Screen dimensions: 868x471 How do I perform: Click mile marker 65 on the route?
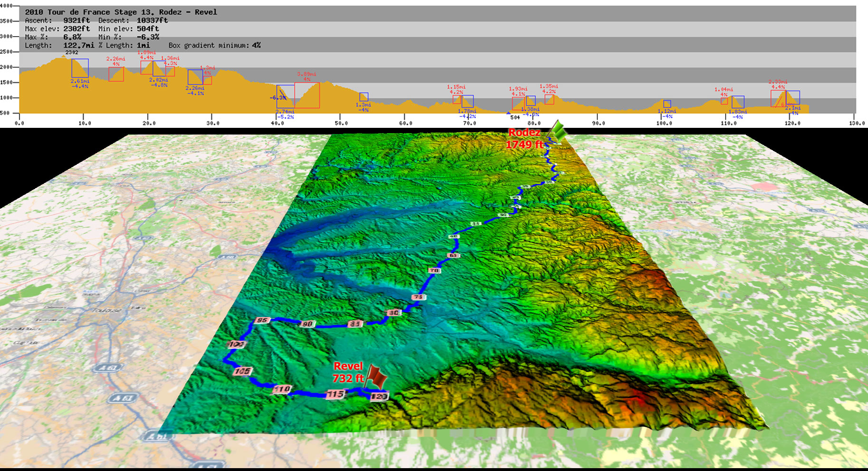(x=453, y=256)
